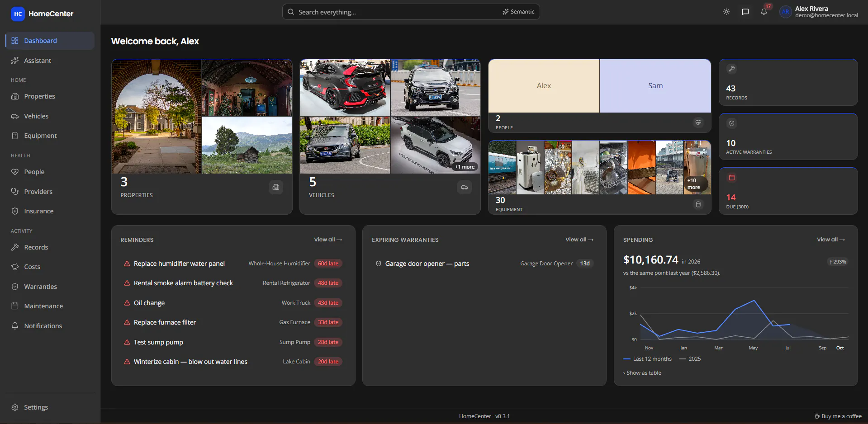
Task: Click the shield icon on Active Warranties card
Action: coord(731,123)
